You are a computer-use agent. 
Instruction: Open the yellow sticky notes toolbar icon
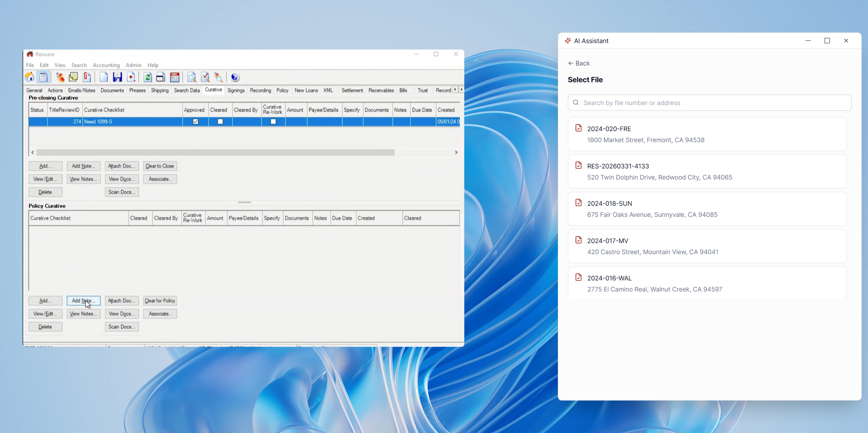pyautogui.click(x=73, y=77)
